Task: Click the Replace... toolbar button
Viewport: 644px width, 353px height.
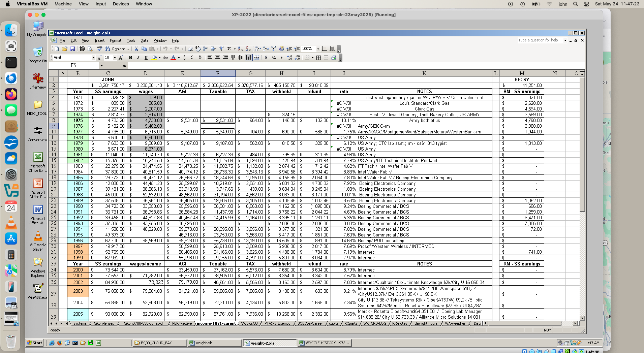Action: click(x=120, y=49)
